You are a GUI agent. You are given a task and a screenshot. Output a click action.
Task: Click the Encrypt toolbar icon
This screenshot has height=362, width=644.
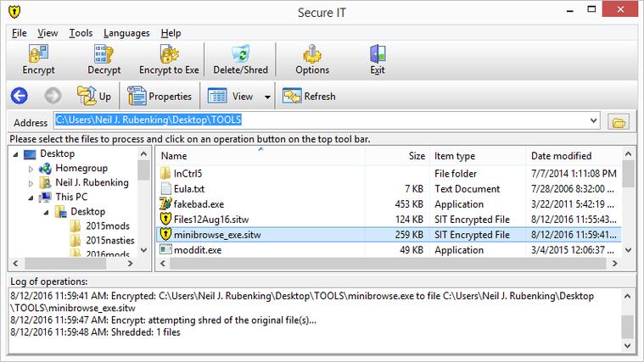(38, 53)
